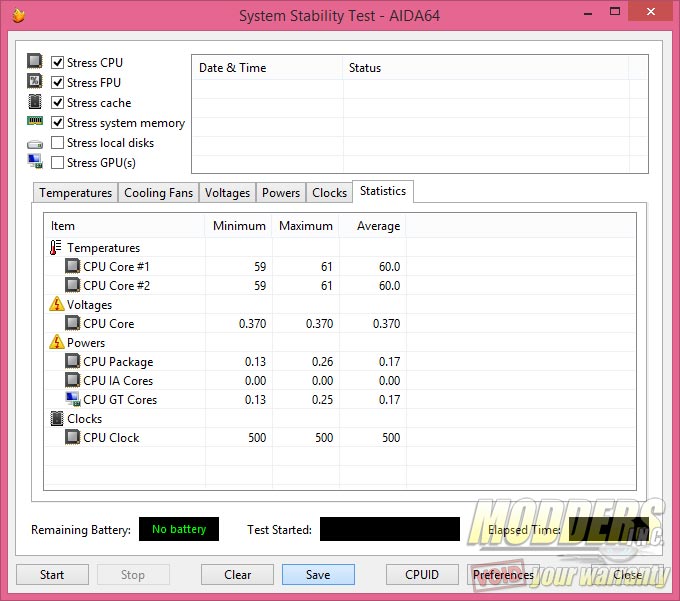
Task: Click the Item column header
Action: coord(124,226)
